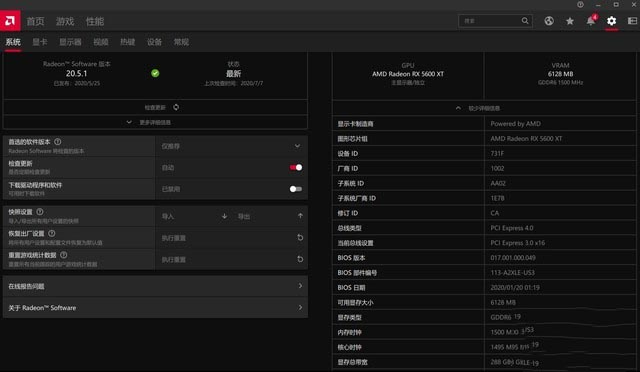The width and height of the screenshot is (640, 372).
Task: Click the 最新 status text
Action: pyautogui.click(x=233, y=74)
